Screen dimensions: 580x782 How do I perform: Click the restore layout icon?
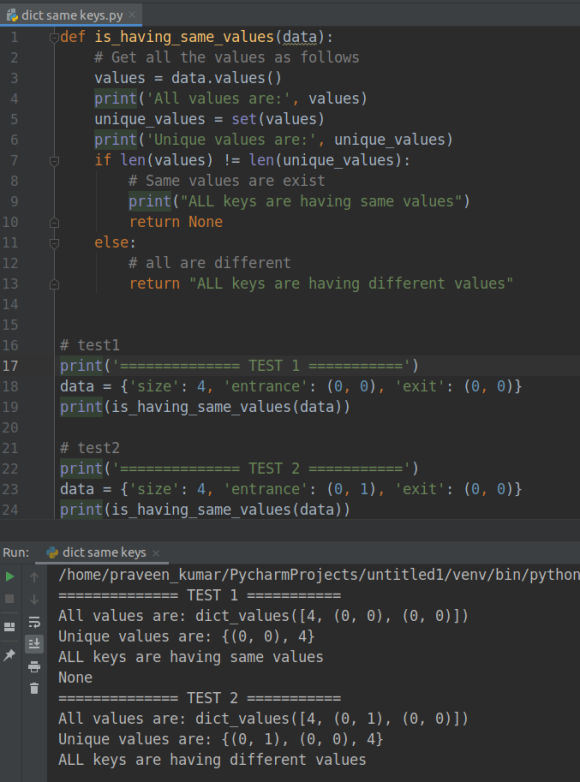(9, 627)
